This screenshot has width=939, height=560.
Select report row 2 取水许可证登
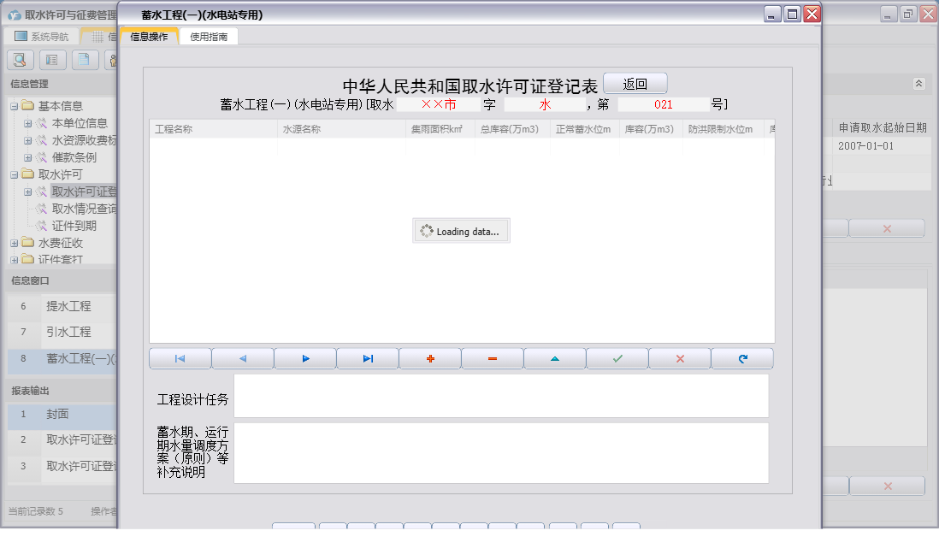point(62,439)
